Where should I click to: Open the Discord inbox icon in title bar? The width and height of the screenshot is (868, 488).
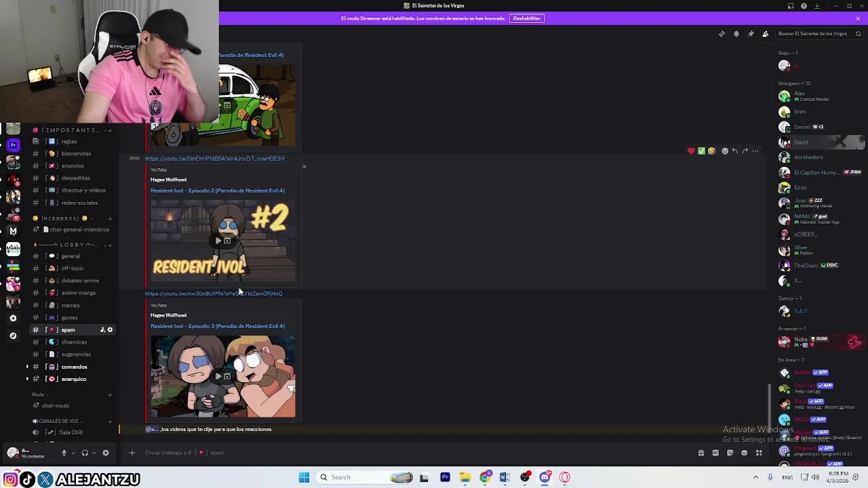pos(791,6)
